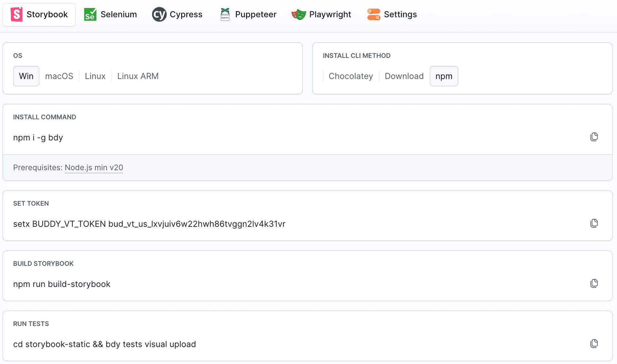Choose macOS as the OS
Screen dimensions: 617x364
(59, 76)
